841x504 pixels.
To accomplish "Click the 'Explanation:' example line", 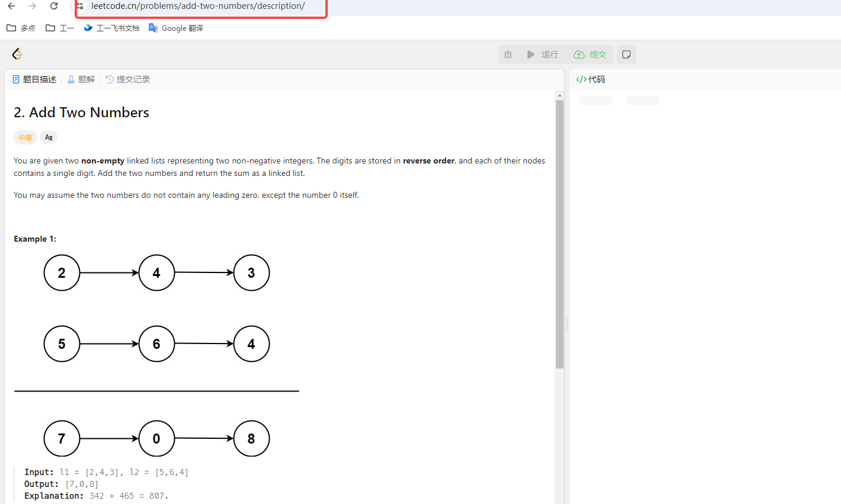I will (x=96, y=496).
